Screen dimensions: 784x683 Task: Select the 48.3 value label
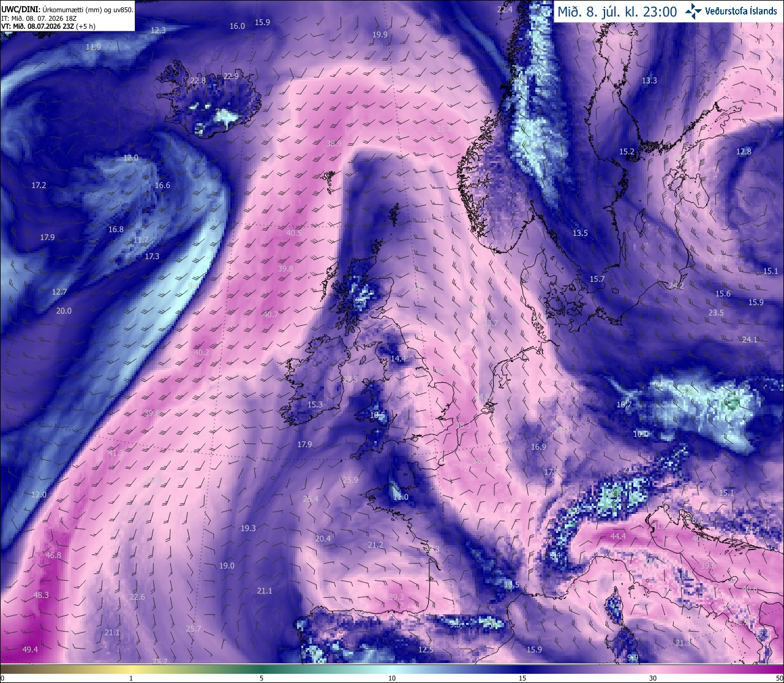[x=41, y=595]
